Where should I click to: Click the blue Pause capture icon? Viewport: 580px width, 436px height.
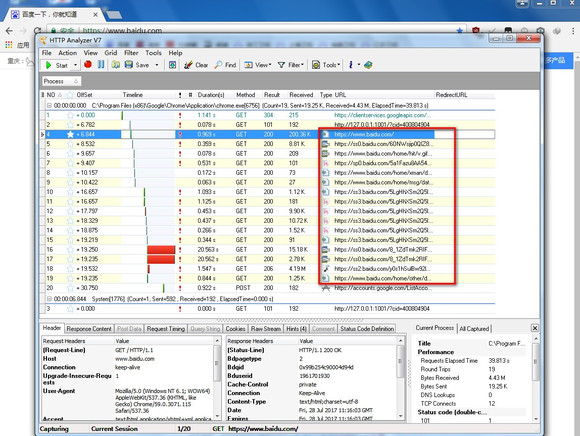pos(101,65)
